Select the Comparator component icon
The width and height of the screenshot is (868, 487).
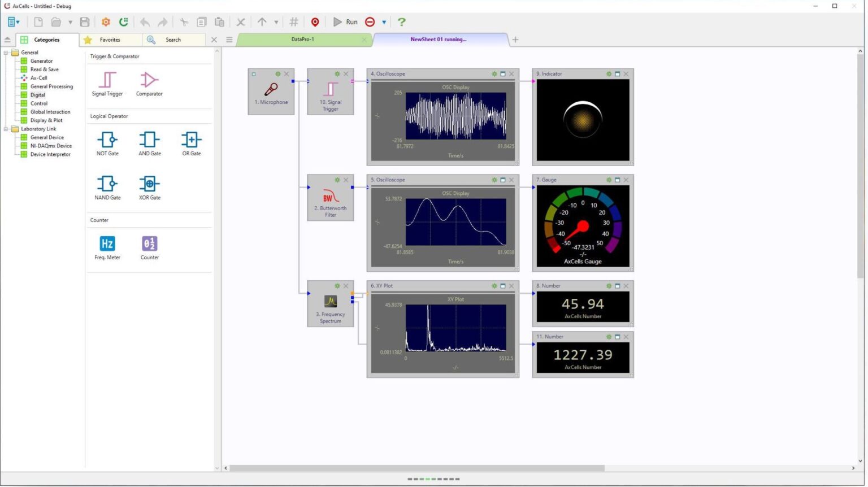(x=149, y=80)
